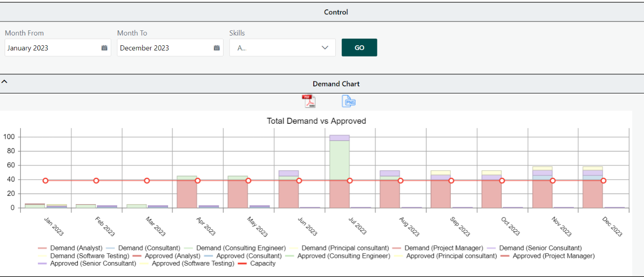Click the Capacity data point for Dec 2023
This screenshot has height=277, width=644.
pyautogui.click(x=603, y=181)
